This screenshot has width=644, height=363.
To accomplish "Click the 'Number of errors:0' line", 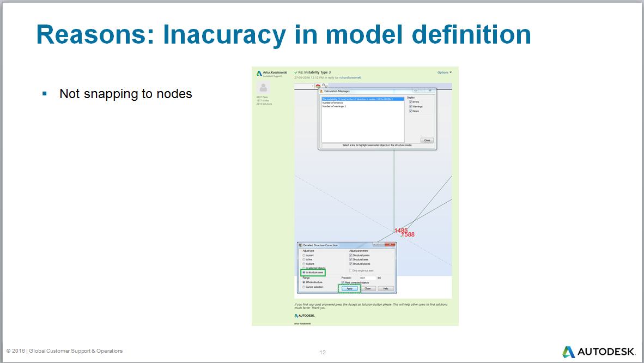I will (332, 103).
